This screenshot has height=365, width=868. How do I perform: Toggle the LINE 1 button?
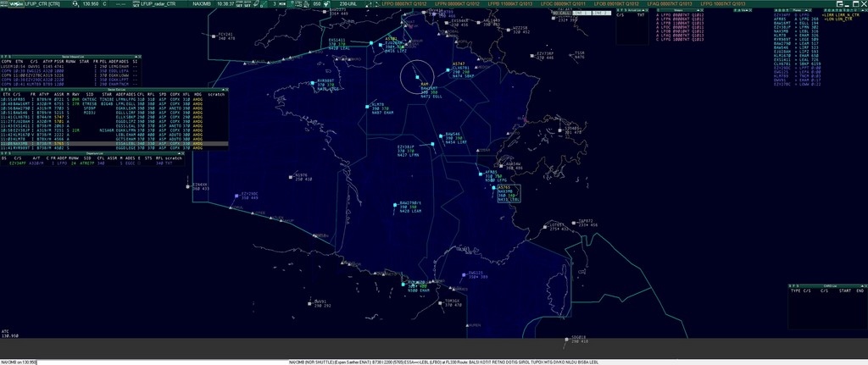tap(580, 14)
